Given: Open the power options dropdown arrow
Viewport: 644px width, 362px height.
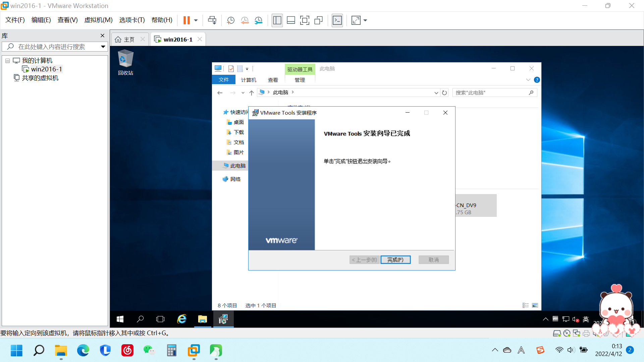Looking at the screenshot, I should coord(196,20).
